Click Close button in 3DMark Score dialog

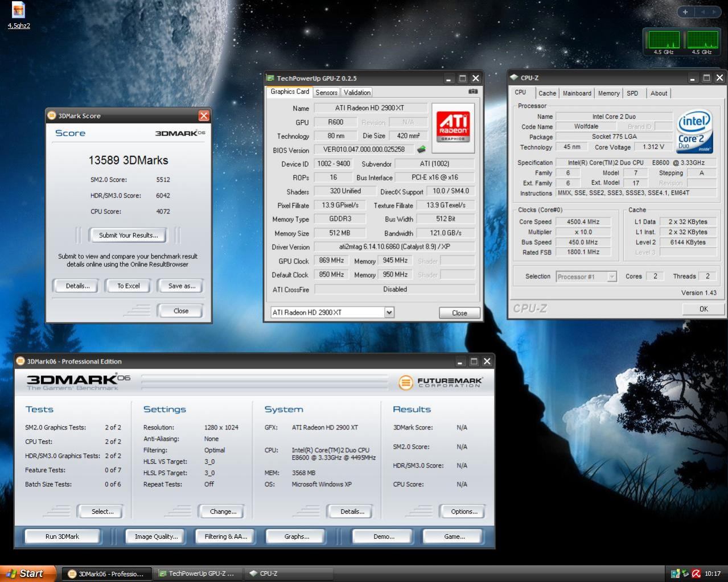pyautogui.click(x=181, y=311)
